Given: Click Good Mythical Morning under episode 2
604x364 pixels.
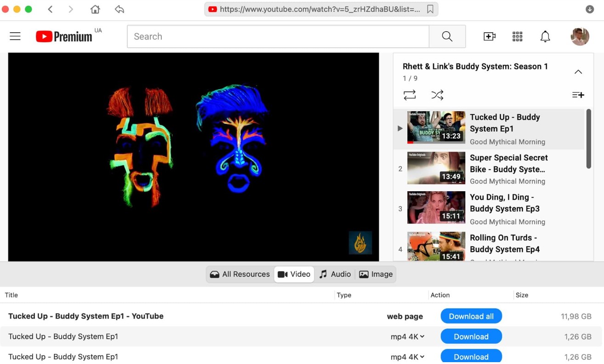Looking at the screenshot, I should click(507, 182).
